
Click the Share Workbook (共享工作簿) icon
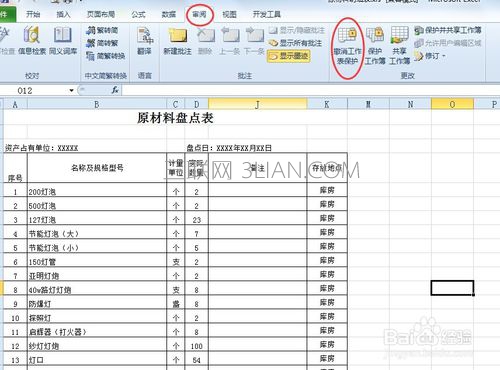click(400, 47)
